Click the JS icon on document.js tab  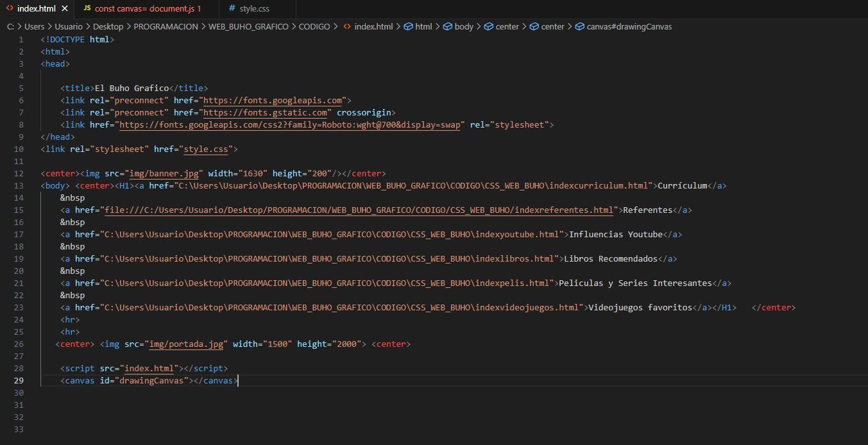[x=87, y=9]
